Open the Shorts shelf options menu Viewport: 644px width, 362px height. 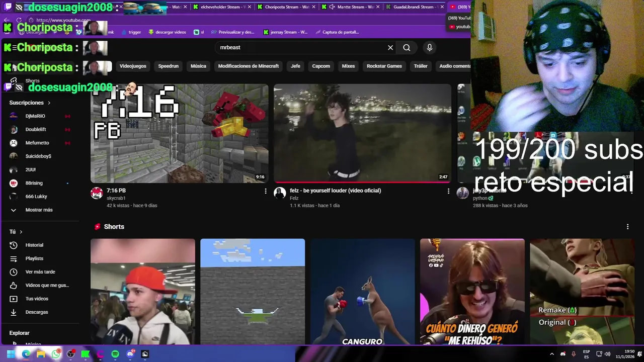(x=627, y=227)
